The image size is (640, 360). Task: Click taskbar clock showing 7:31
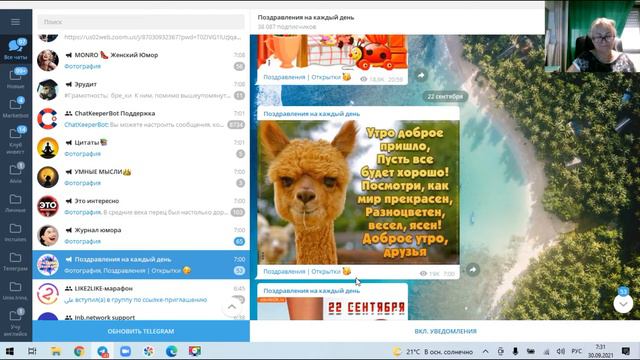[600, 351]
